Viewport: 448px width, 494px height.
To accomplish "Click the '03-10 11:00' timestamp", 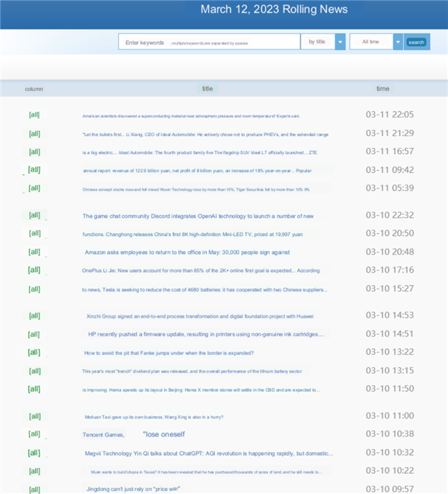I will (390, 416).
